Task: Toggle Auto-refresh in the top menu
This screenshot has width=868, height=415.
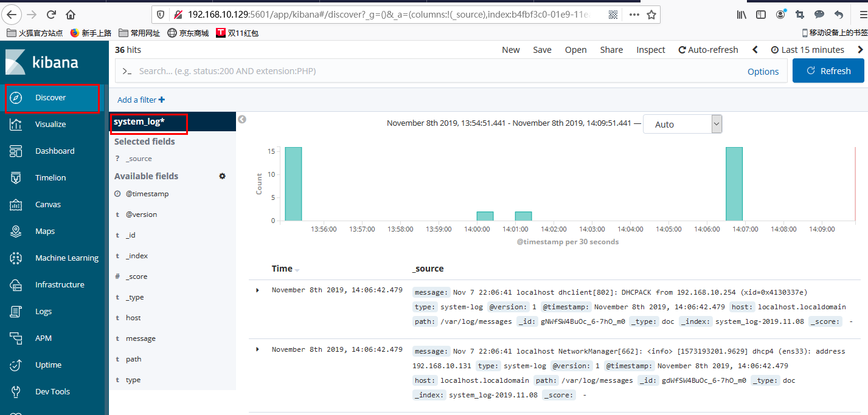Action: [x=709, y=50]
